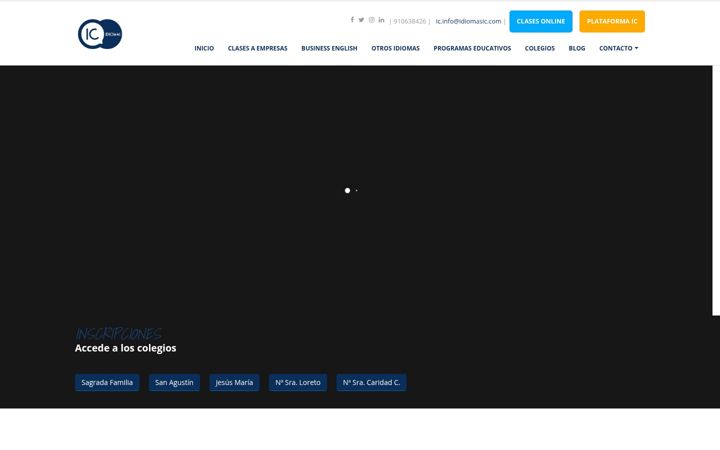Open Colegios menu item

(540, 48)
